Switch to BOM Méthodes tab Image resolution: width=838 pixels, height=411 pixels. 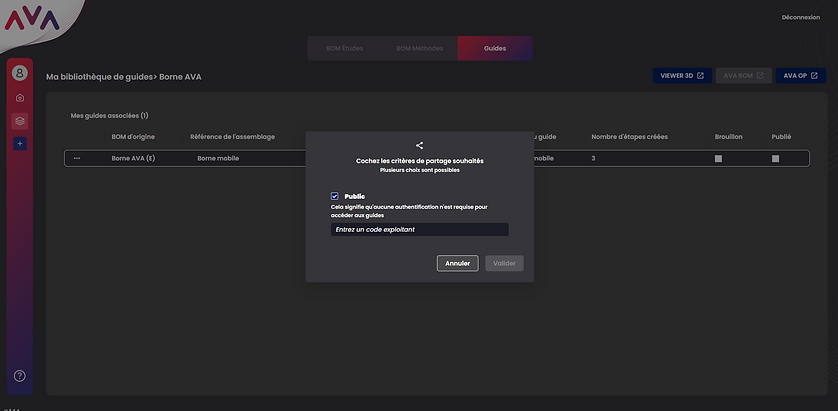click(420, 48)
